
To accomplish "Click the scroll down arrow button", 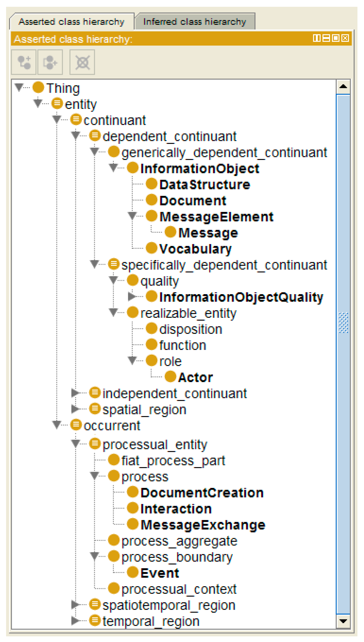I will 343,621.
